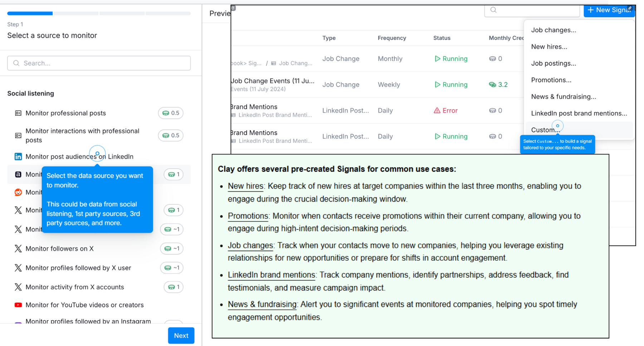The image size is (644, 346).
Task: Click the News & fundraising link
Action: (262, 304)
